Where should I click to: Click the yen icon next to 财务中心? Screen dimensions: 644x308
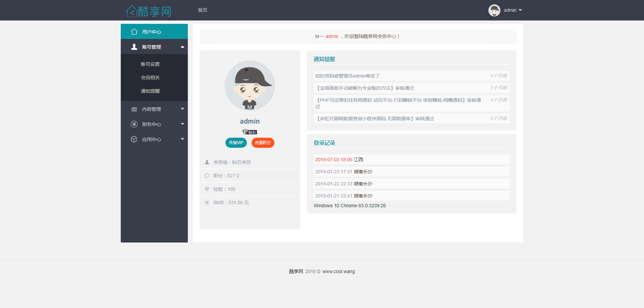coord(134,124)
